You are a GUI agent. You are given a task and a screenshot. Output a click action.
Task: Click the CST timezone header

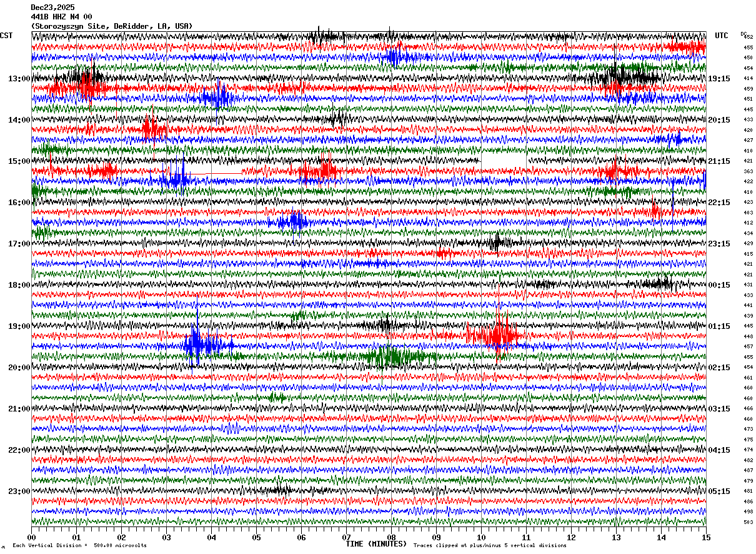(6, 36)
